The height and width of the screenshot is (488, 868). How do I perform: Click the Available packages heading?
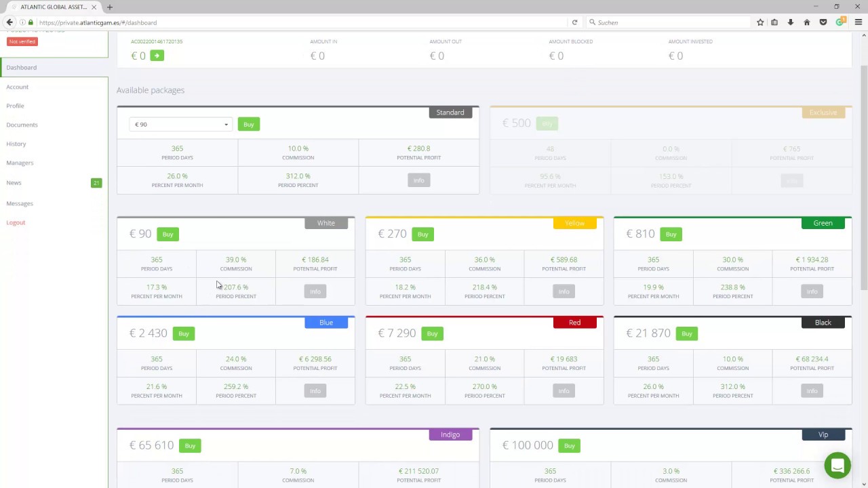coord(151,90)
